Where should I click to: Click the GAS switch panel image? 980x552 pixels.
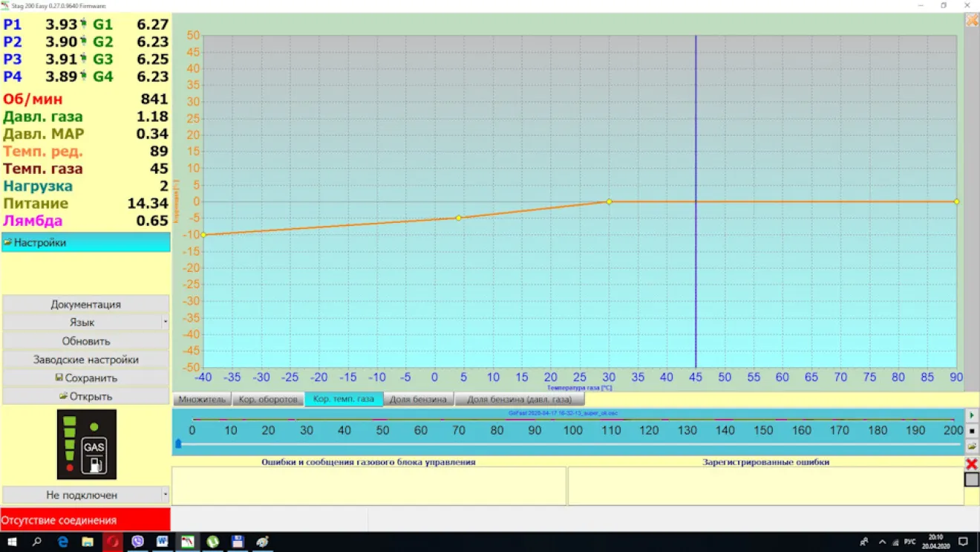[87, 444]
